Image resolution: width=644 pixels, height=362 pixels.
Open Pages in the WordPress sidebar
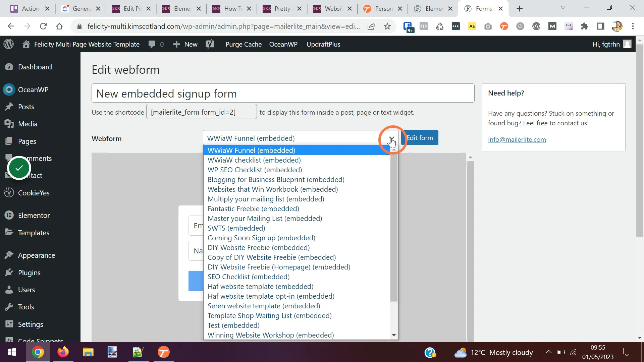(x=27, y=141)
